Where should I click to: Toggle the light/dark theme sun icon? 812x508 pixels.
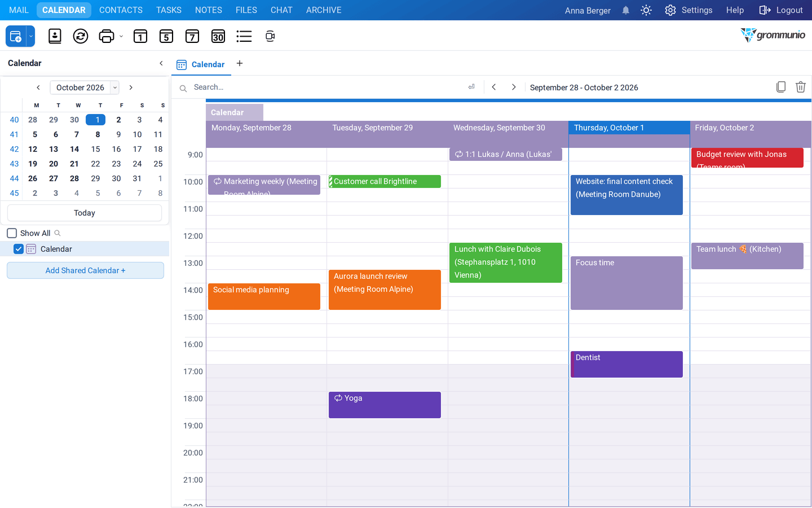pos(646,10)
